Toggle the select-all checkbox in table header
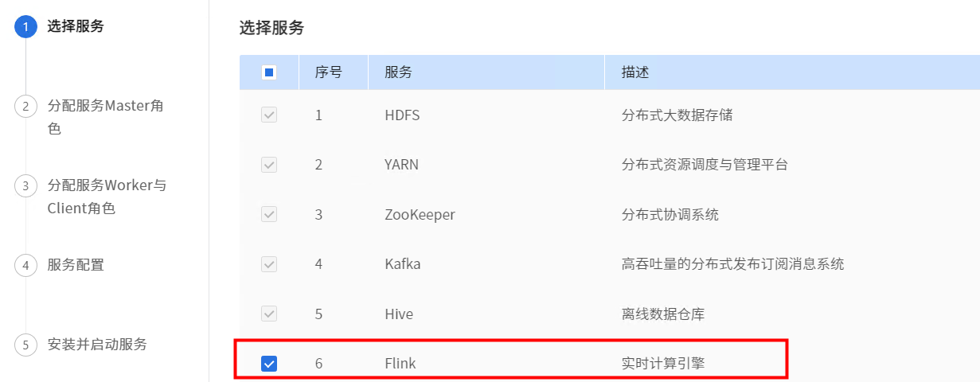 point(269,72)
